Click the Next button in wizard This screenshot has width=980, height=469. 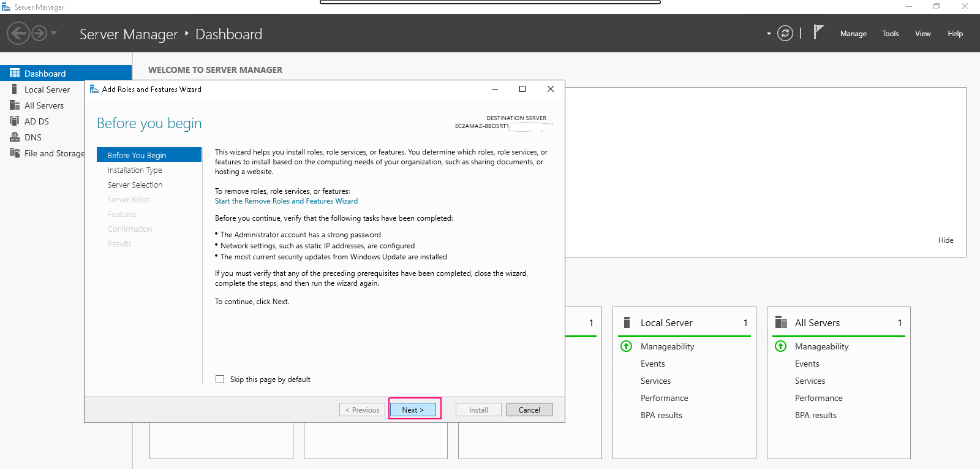click(x=413, y=410)
